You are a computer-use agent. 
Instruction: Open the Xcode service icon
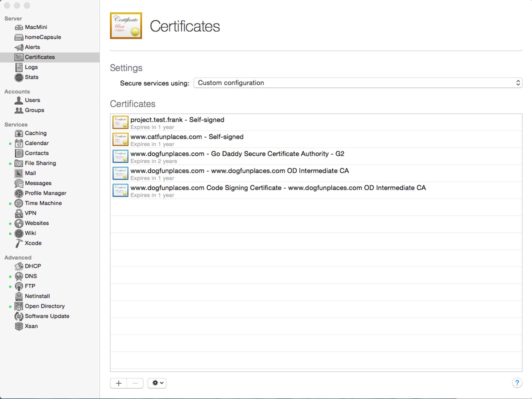pyautogui.click(x=19, y=243)
